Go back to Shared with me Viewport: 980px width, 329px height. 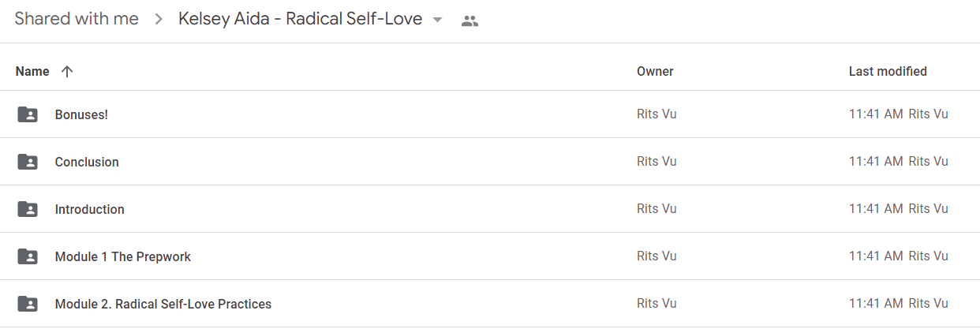coord(77,19)
